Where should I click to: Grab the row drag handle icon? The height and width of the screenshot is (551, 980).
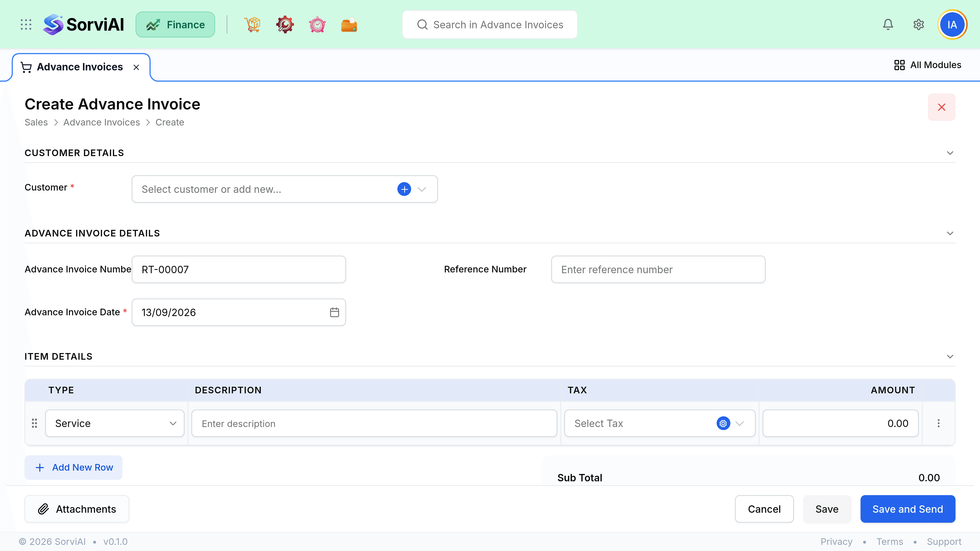[34, 423]
